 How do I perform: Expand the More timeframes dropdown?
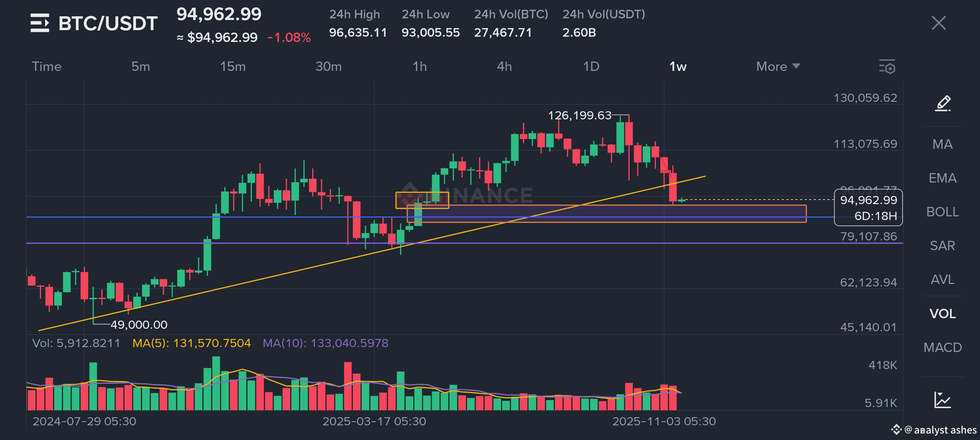click(x=778, y=66)
